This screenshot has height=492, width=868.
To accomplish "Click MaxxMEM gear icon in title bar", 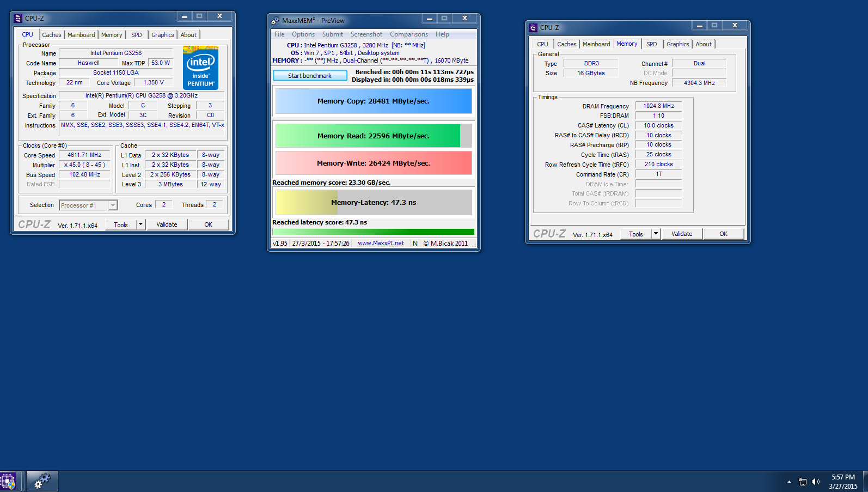I will pyautogui.click(x=275, y=20).
